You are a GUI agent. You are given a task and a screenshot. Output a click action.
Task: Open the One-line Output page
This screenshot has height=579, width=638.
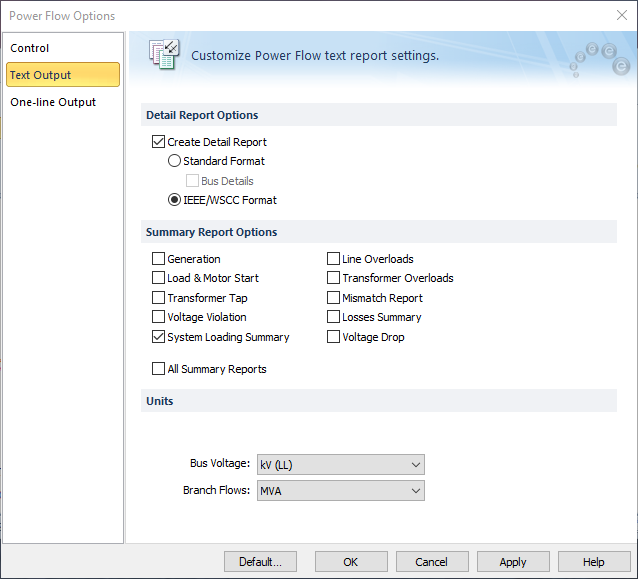53,102
